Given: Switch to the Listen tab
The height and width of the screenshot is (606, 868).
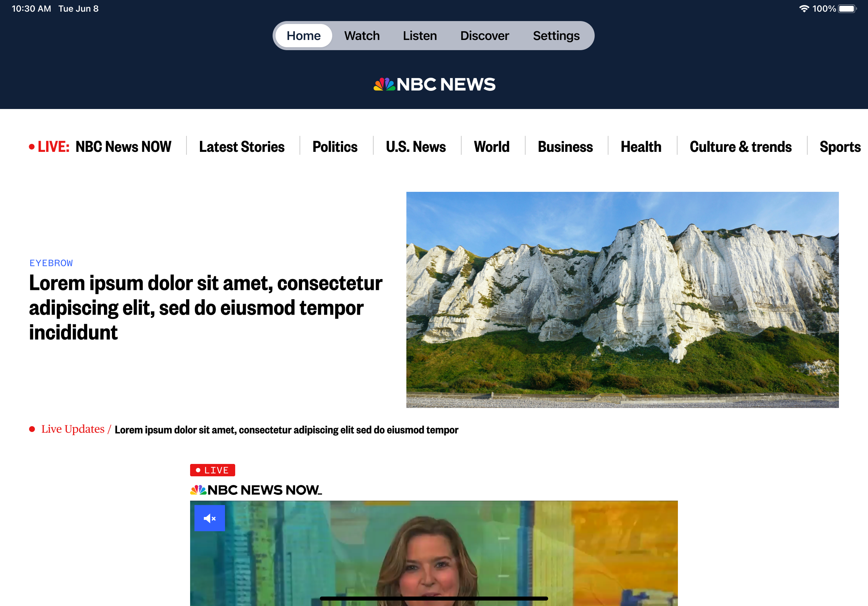Looking at the screenshot, I should point(419,36).
